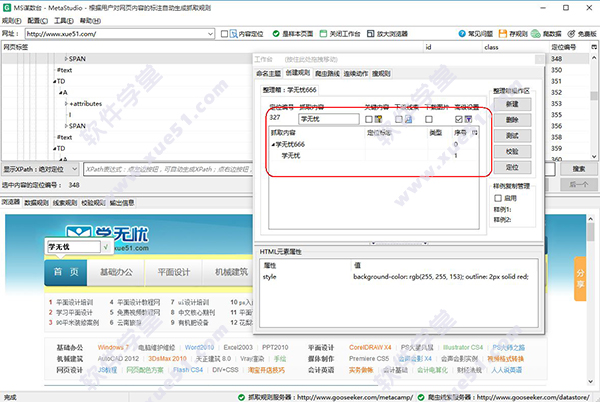Collapse the second TD node in DOM tree
Image resolution: width=600 pixels, height=402 pixels.
[54, 148]
